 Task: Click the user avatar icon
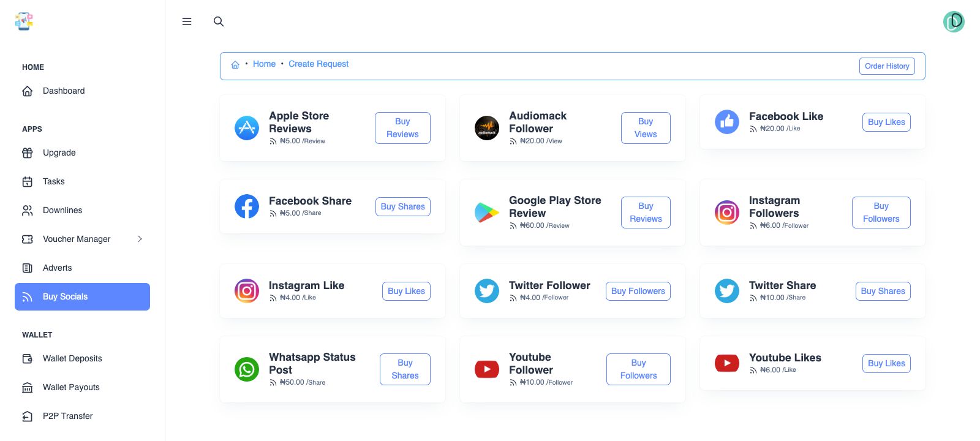tap(954, 22)
